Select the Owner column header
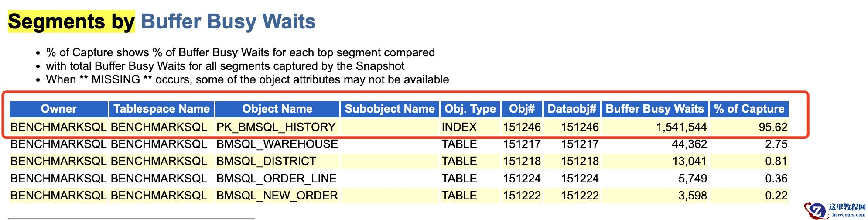This screenshot has width=868, height=220. pyautogui.click(x=59, y=109)
